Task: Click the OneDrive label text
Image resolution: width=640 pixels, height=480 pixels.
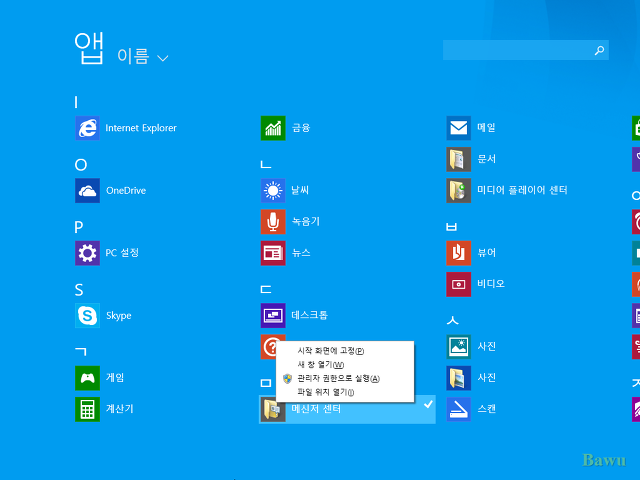Action: click(126, 191)
